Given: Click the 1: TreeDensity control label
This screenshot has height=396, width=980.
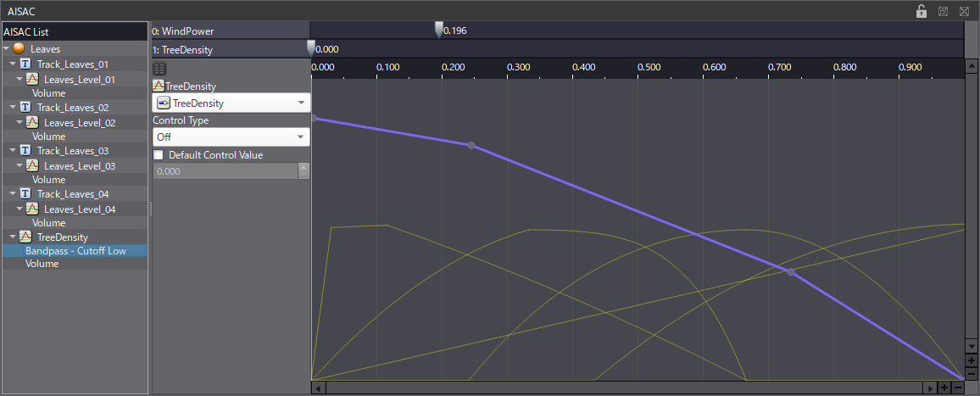Looking at the screenshot, I should click(182, 50).
